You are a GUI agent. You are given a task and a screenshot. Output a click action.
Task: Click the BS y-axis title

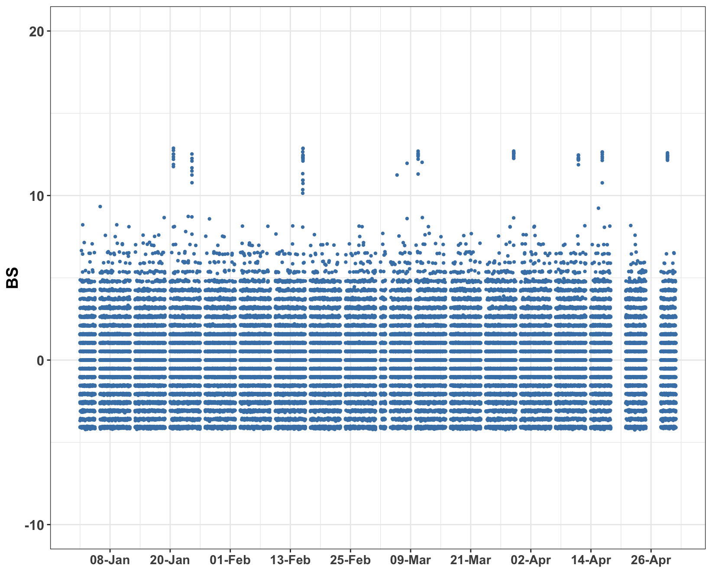click(x=12, y=278)
